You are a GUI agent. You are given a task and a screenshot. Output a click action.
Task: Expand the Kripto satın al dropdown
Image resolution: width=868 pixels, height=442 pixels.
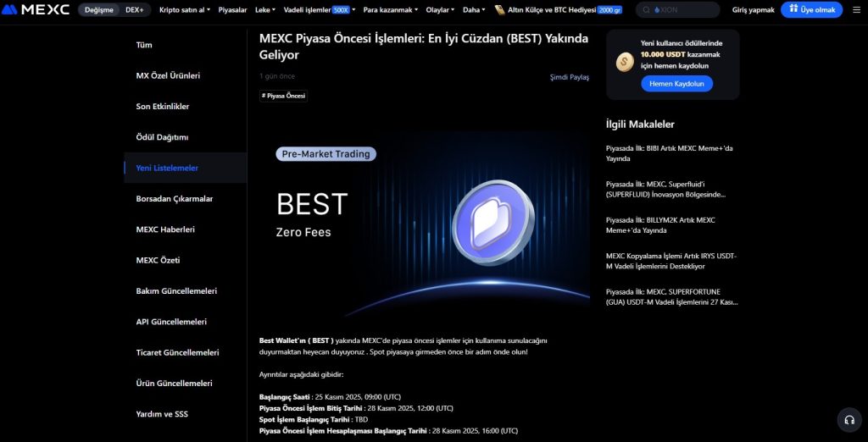[185, 10]
